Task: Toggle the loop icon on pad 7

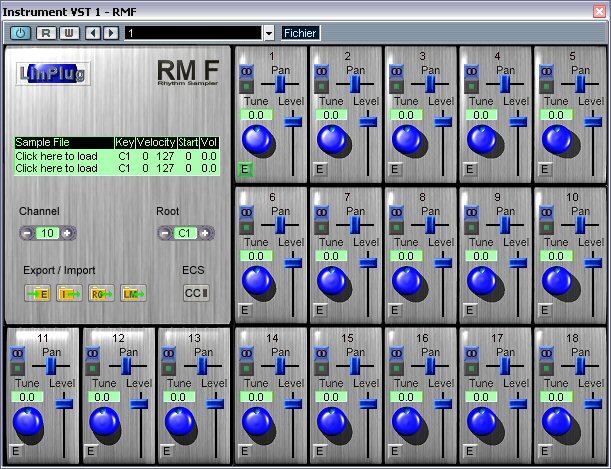Action: [x=321, y=213]
